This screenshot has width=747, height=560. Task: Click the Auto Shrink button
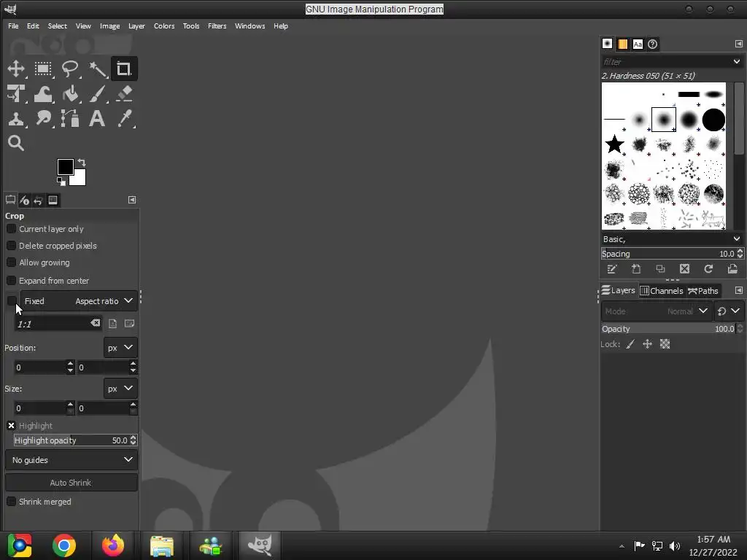(71, 483)
